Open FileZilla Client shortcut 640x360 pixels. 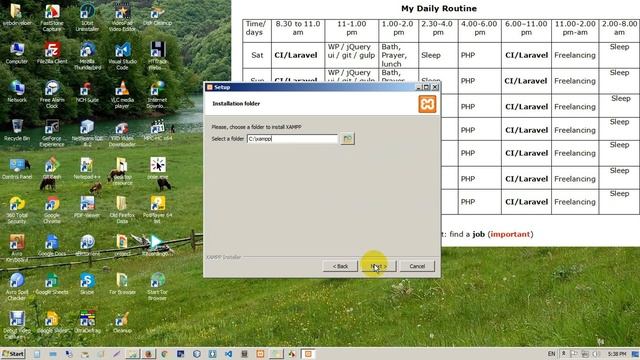52,53
